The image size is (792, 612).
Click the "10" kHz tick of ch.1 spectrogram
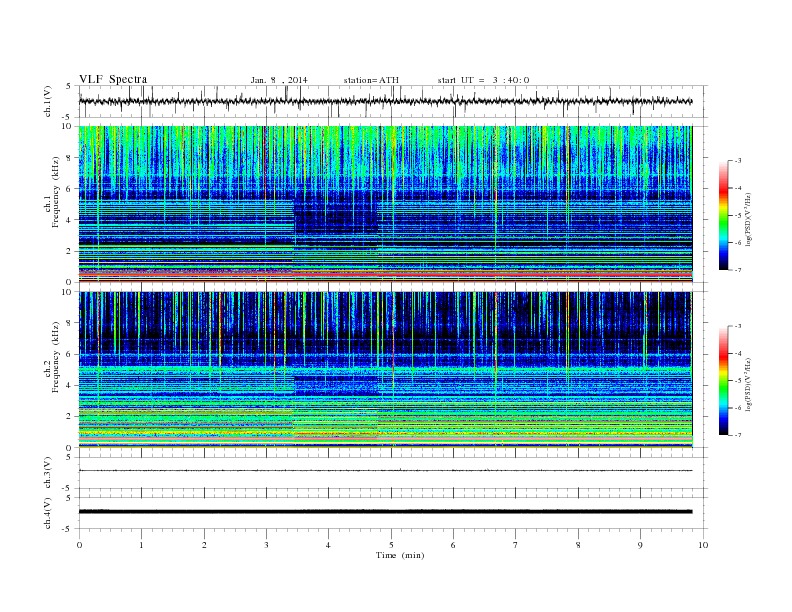pyautogui.click(x=66, y=126)
